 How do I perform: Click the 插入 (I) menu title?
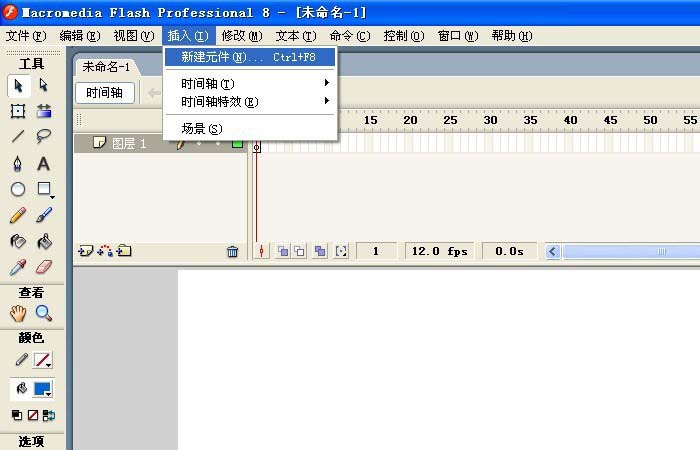tap(188, 36)
